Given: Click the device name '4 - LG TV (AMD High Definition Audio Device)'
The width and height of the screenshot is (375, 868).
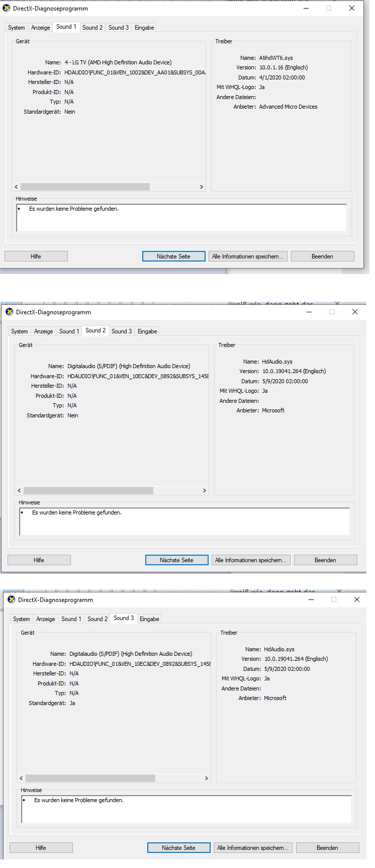Looking at the screenshot, I should [118, 63].
